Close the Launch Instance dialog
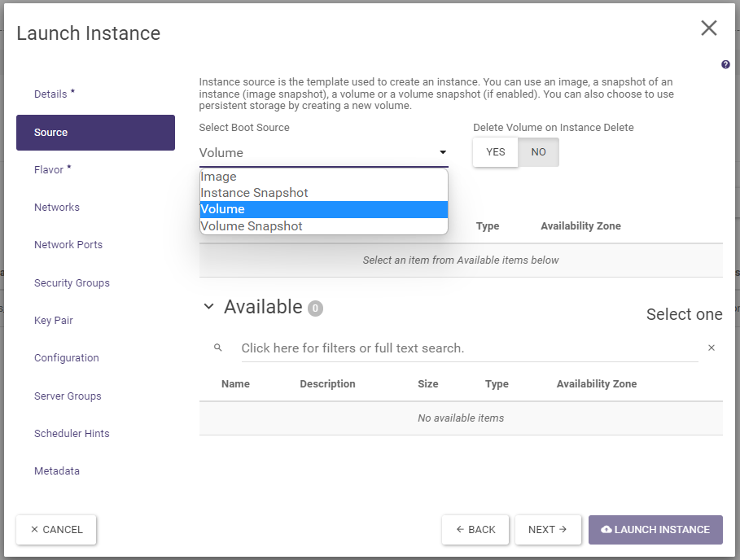The height and width of the screenshot is (560, 740). click(x=708, y=28)
